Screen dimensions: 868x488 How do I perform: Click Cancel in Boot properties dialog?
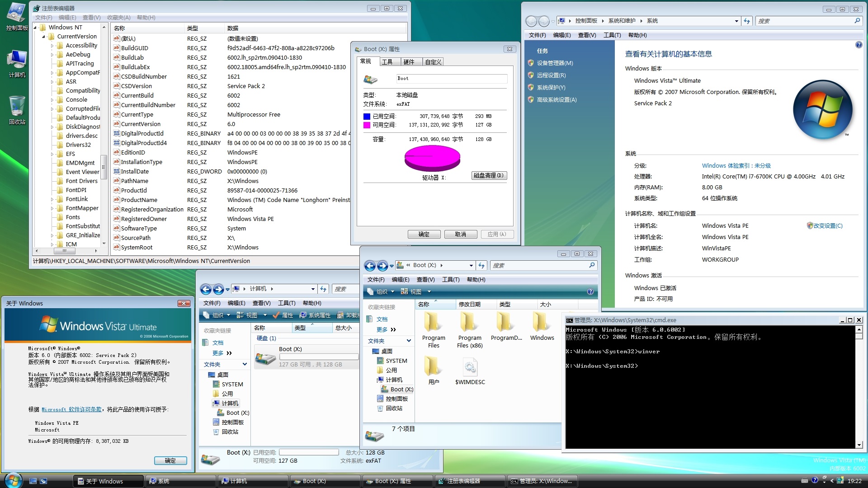[461, 234]
